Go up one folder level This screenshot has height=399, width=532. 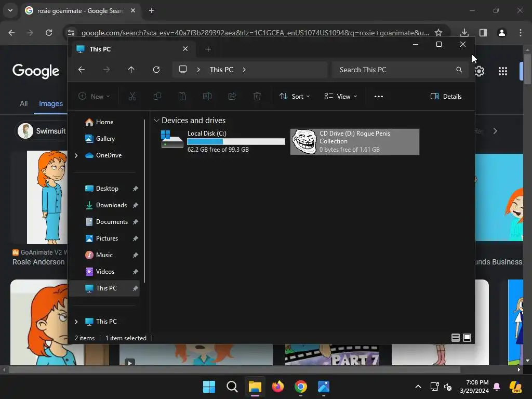point(131,70)
